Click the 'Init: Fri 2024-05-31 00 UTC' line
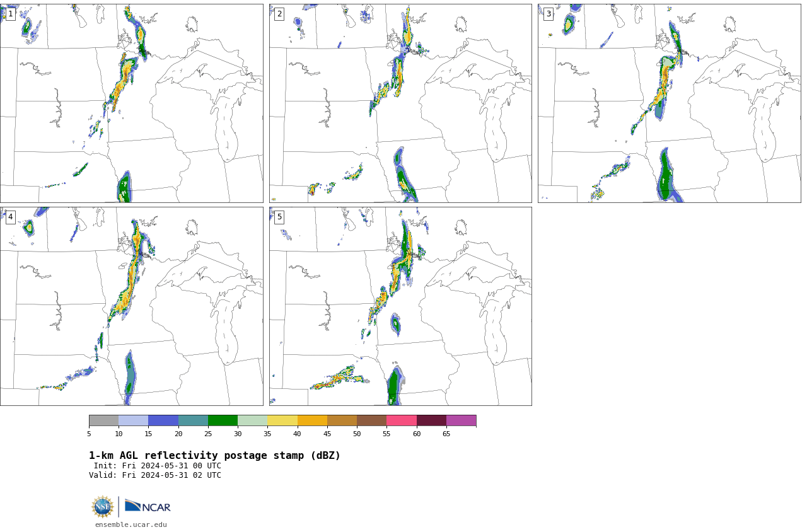 tap(158, 466)
